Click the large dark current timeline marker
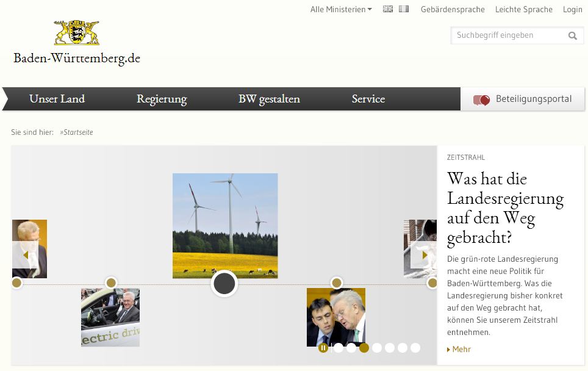This screenshot has height=371, width=588. click(224, 284)
